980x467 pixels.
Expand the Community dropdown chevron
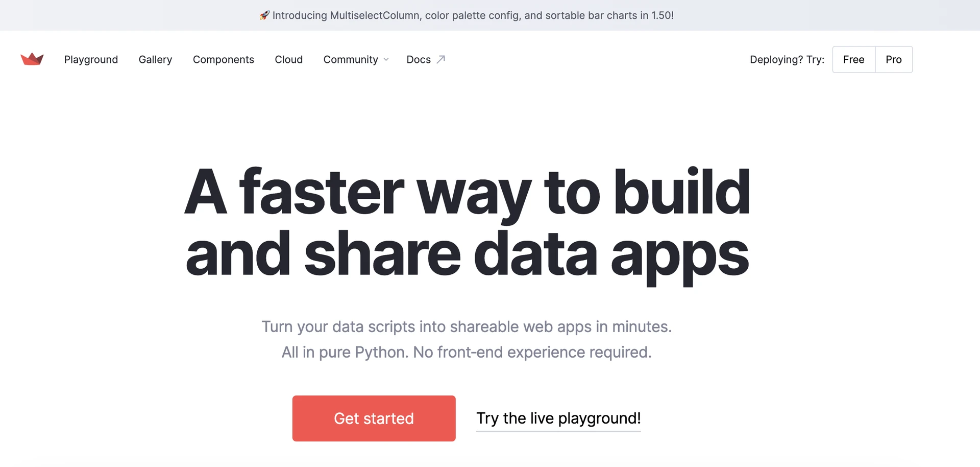pyautogui.click(x=386, y=60)
